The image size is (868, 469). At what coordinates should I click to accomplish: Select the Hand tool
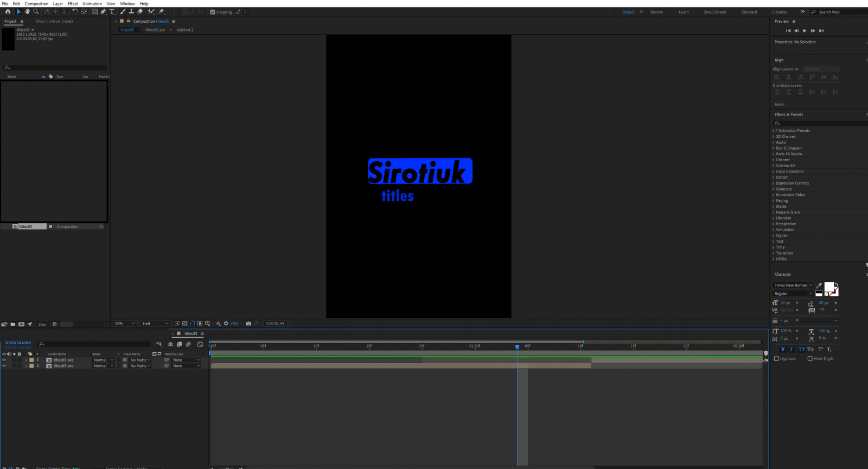pyautogui.click(x=27, y=11)
